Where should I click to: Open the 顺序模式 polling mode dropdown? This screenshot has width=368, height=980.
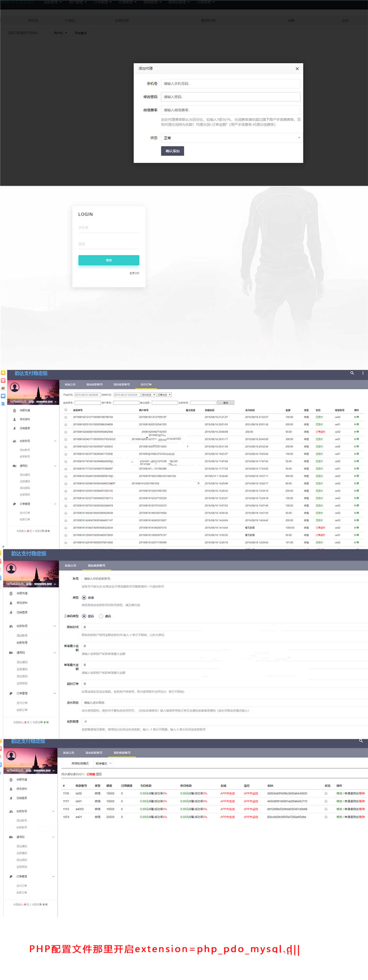(x=103, y=763)
